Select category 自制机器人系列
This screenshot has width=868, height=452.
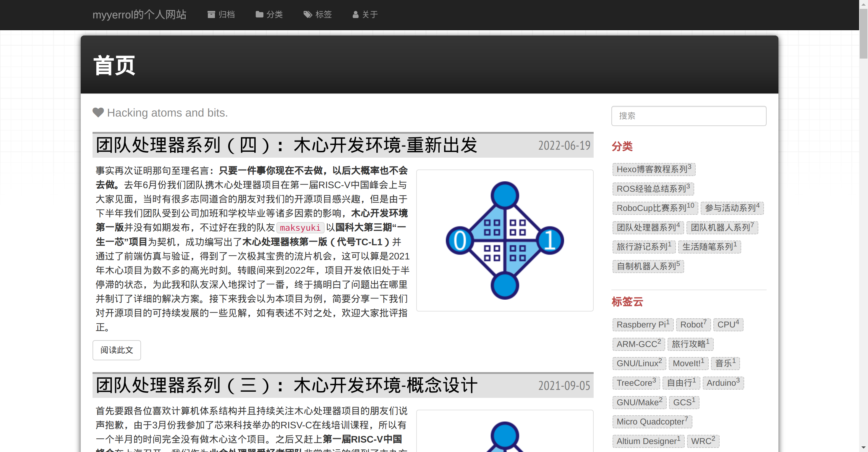648,266
